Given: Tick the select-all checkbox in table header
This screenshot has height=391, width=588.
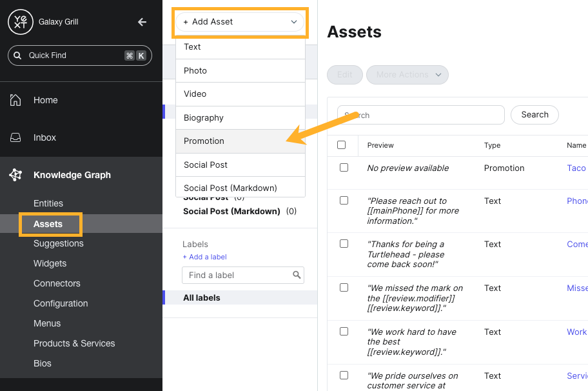Looking at the screenshot, I should (342, 145).
